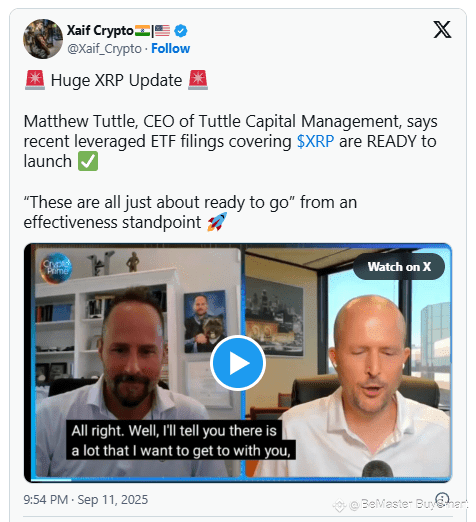476x522 pixels.
Task: Click the info icon near the timestamp
Action: 442,499
